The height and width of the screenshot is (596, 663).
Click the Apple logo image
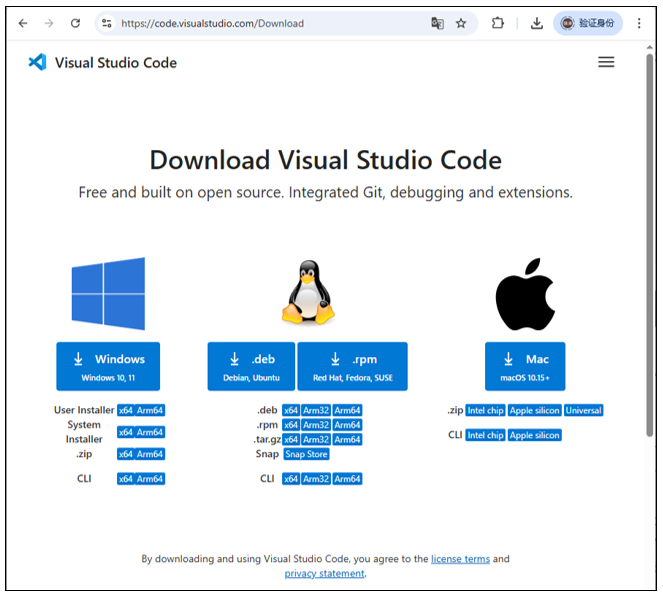(525, 294)
